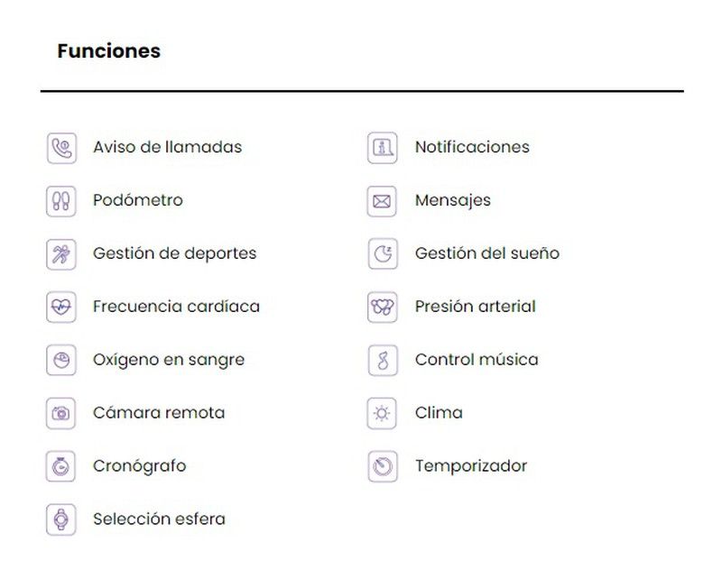
Task: Click the Funciones heading
Action: coord(108,51)
